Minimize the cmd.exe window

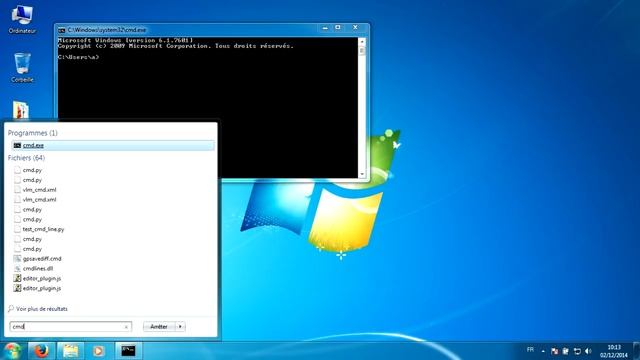tap(325, 28)
